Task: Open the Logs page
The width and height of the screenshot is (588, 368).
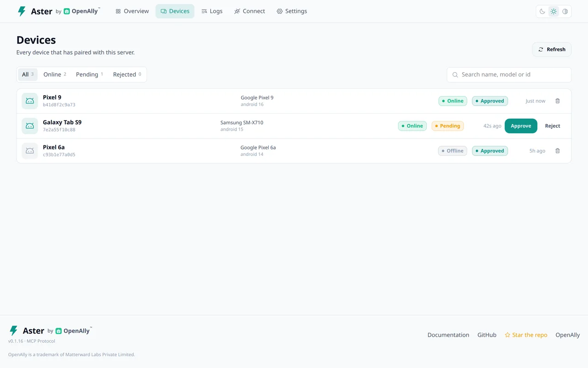Action: pyautogui.click(x=212, y=11)
